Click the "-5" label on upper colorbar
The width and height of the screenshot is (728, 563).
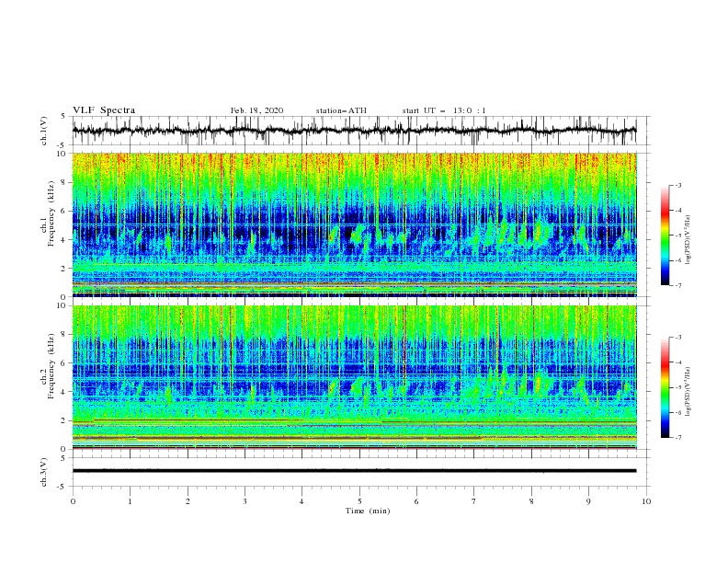click(x=677, y=236)
